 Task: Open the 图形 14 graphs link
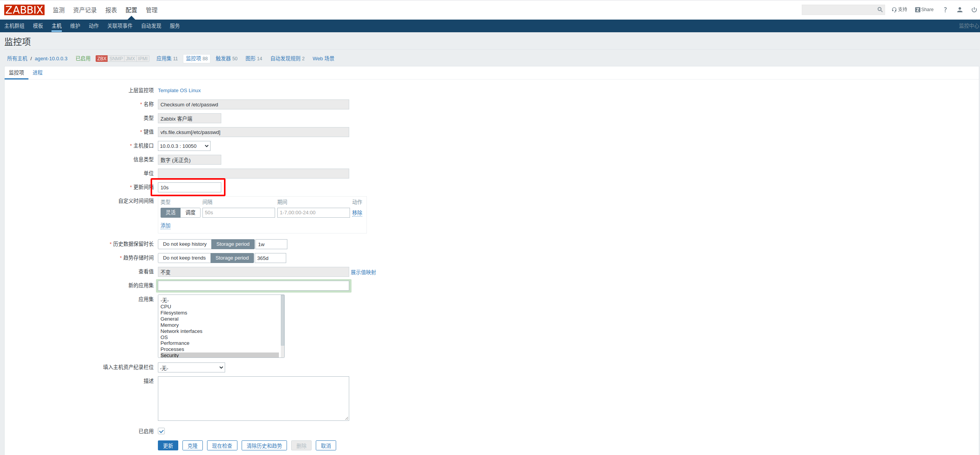pos(254,58)
